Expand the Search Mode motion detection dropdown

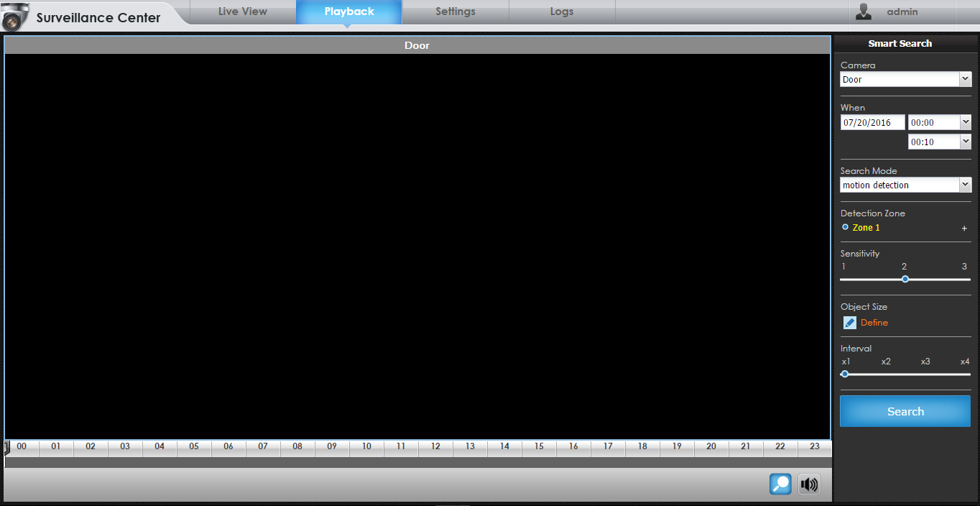pos(905,185)
